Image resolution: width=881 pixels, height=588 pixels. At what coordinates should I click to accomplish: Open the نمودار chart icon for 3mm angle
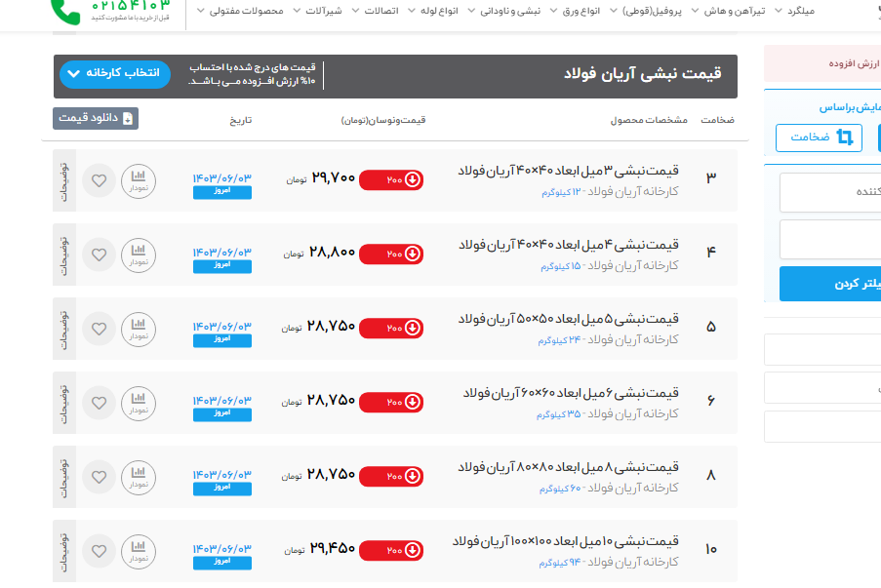coord(138,179)
